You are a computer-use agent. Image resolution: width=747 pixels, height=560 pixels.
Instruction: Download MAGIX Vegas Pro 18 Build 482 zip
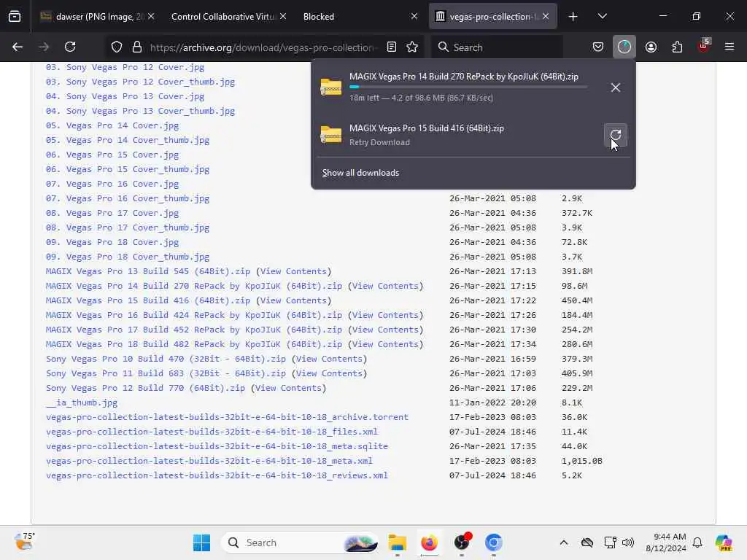pyautogui.click(x=194, y=344)
